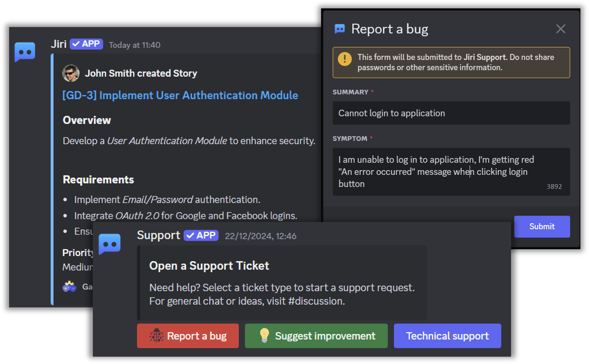Click the 'Overview' heading
This screenshot has width=589, height=364.
tap(87, 120)
